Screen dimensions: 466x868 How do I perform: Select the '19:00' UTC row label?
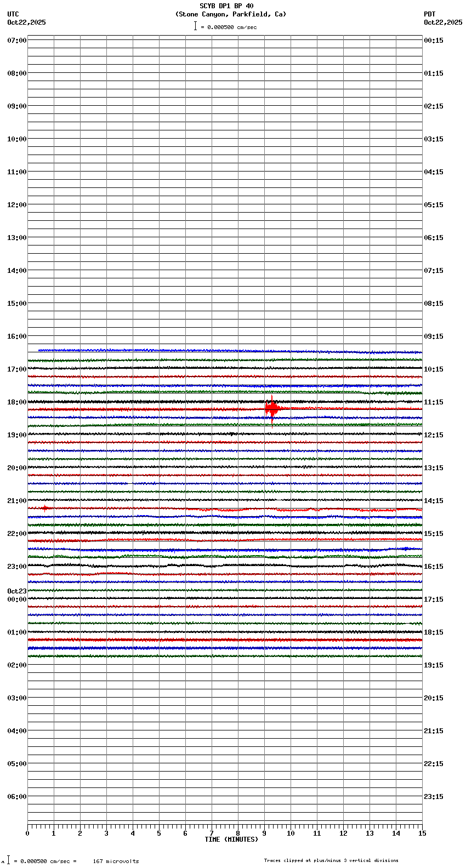(17, 435)
